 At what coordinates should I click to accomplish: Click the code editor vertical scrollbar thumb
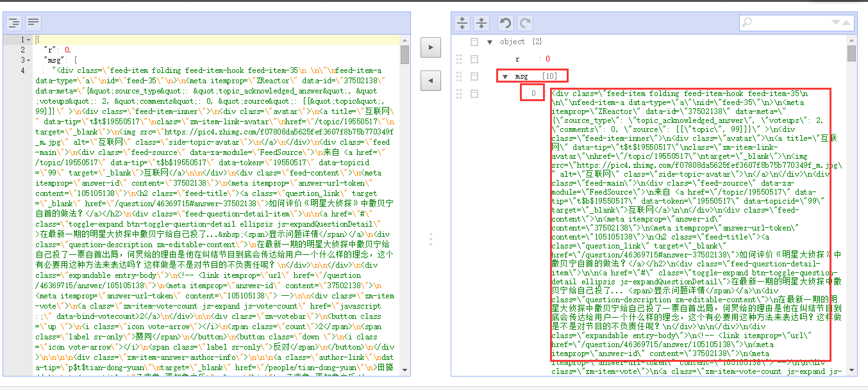click(405, 55)
